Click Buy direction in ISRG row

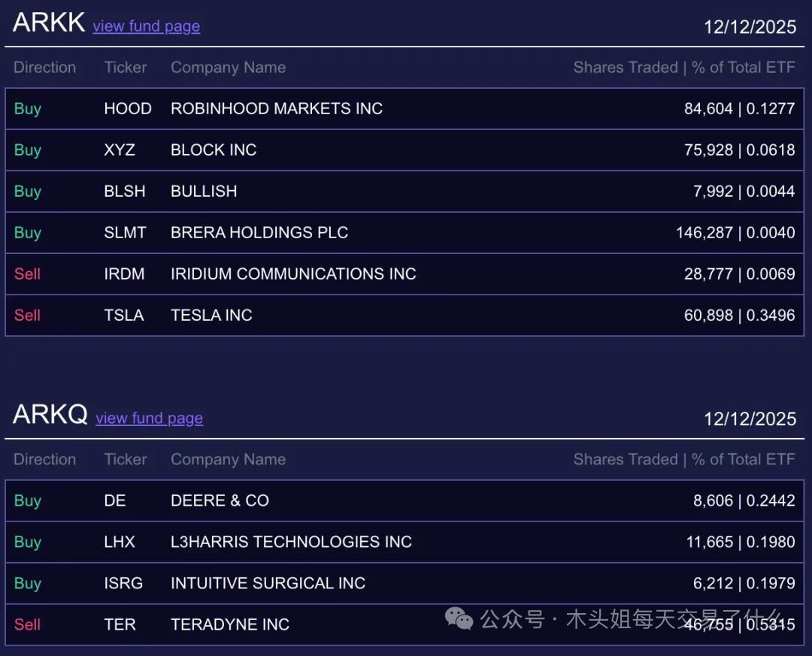pos(28,584)
